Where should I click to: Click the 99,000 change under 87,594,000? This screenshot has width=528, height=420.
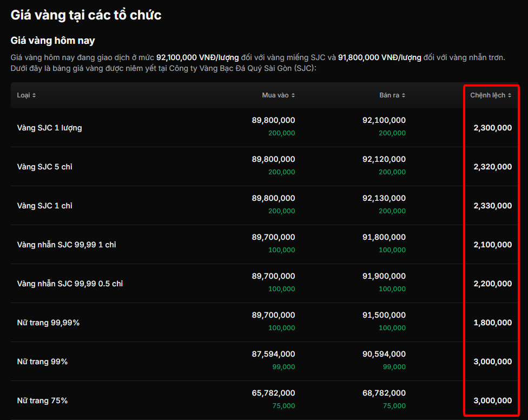click(283, 367)
